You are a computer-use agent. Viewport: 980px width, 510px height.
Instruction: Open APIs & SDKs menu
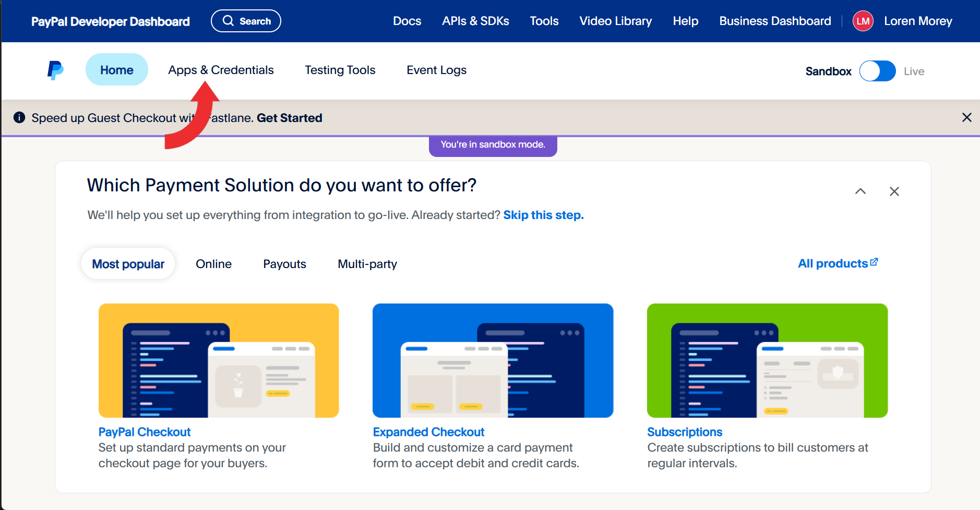tap(475, 21)
